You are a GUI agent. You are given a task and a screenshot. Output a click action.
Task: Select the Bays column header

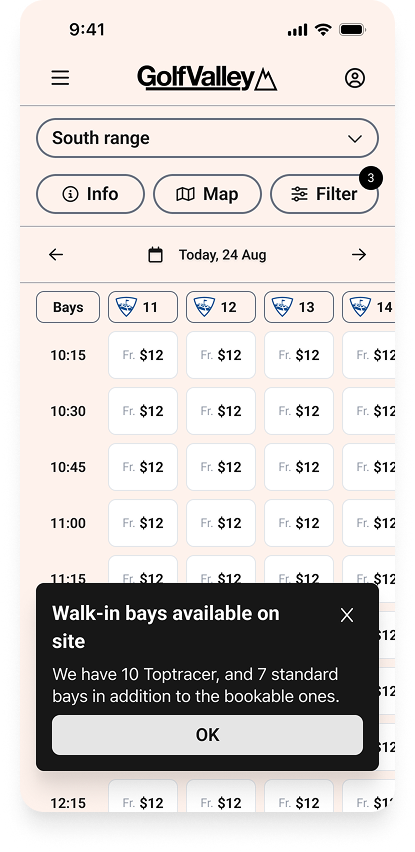pos(68,307)
